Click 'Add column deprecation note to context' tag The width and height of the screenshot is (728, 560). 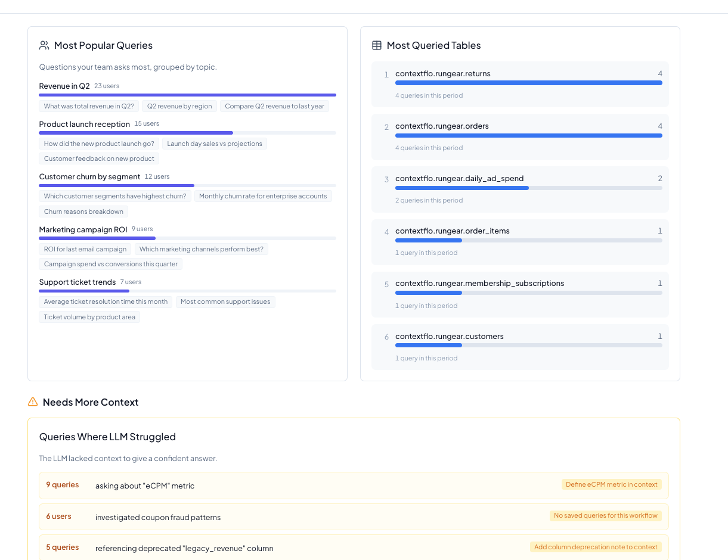point(596,547)
